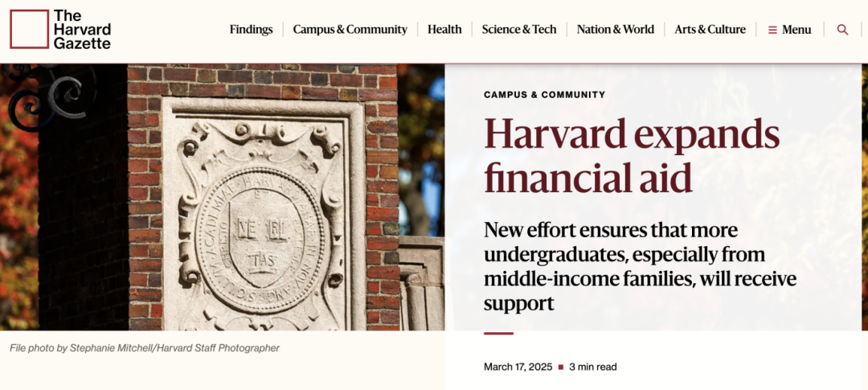This screenshot has width=868, height=390.
Task: Open the search magnifier icon
Action: point(842,30)
